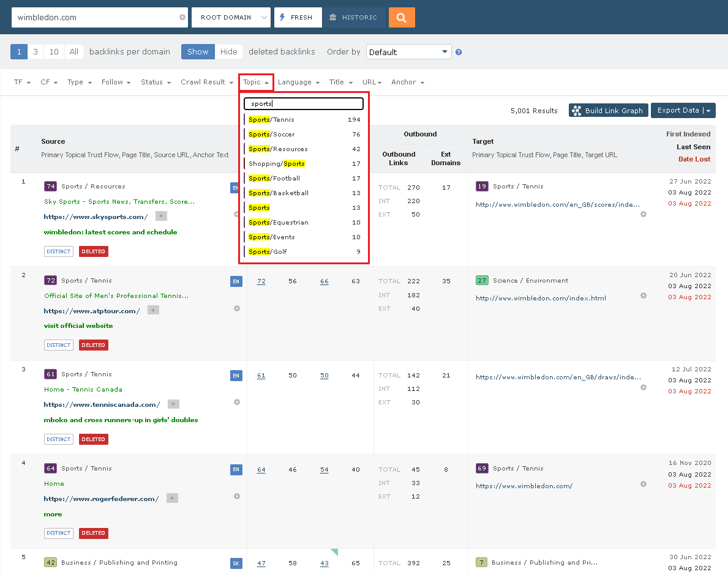
Task: Switch to the HISTORIC index
Action: coord(354,17)
